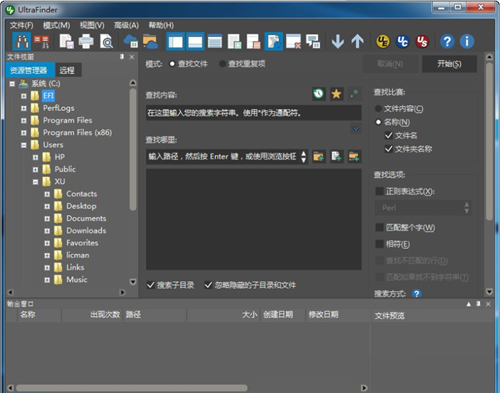Screen dimensions: 500x393
Task: Toggle the 搜索子目录 checkbox
Action: 150,285
